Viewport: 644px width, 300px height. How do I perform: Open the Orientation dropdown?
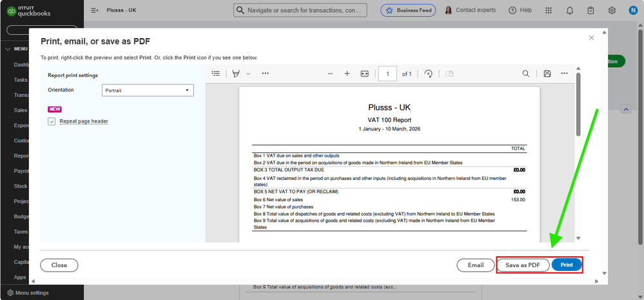click(148, 90)
